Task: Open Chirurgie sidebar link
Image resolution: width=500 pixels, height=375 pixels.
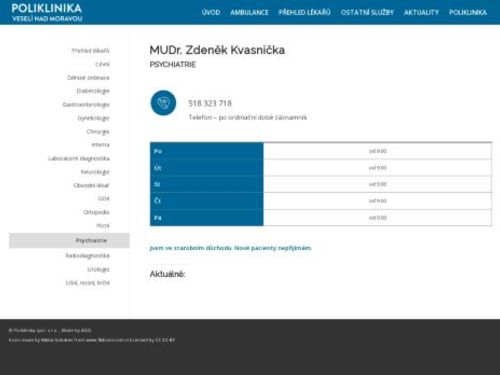Action: point(98,132)
